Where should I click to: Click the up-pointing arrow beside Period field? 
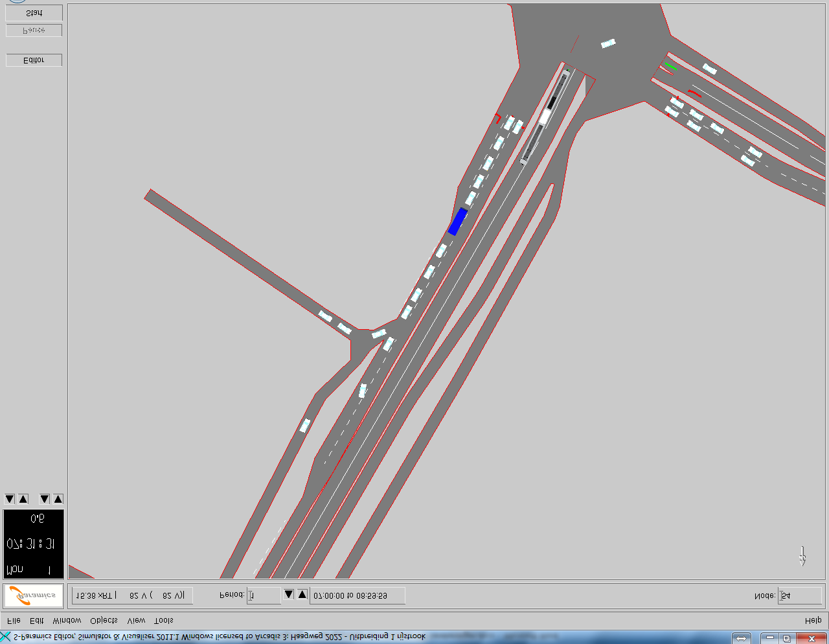pos(302,594)
